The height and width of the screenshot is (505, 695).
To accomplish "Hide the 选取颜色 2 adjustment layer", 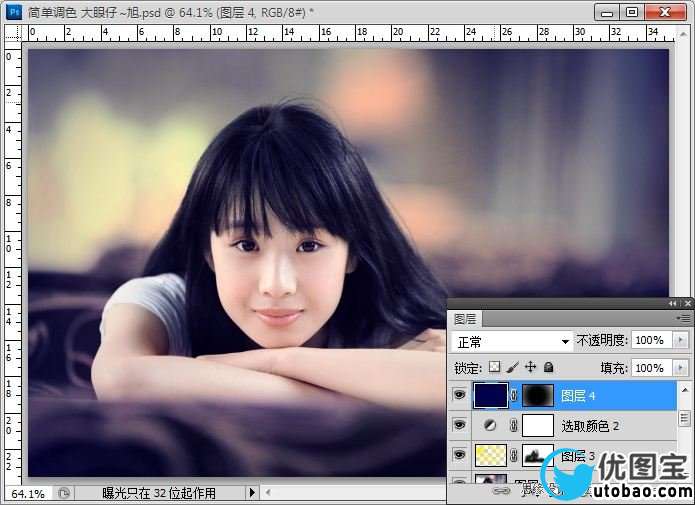I will coord(460,425).
